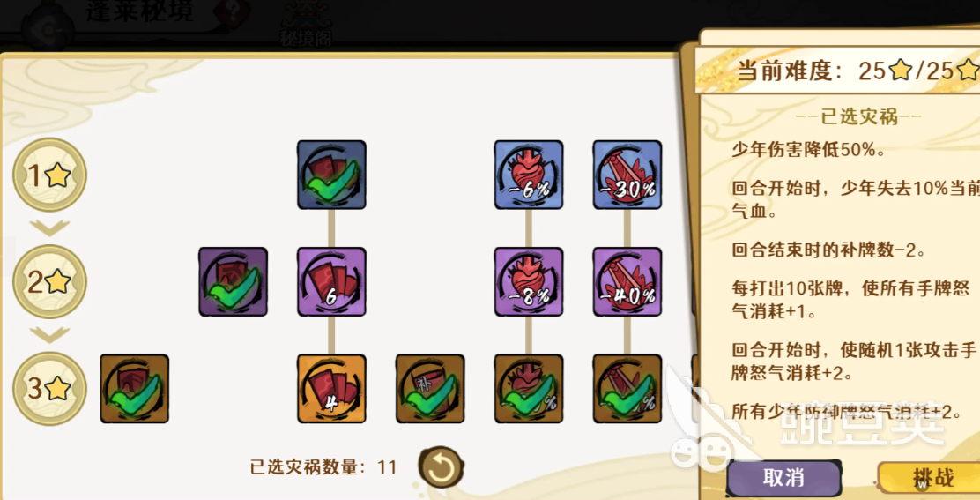Select the 3-star difficulty tier badge

[50, 389]
